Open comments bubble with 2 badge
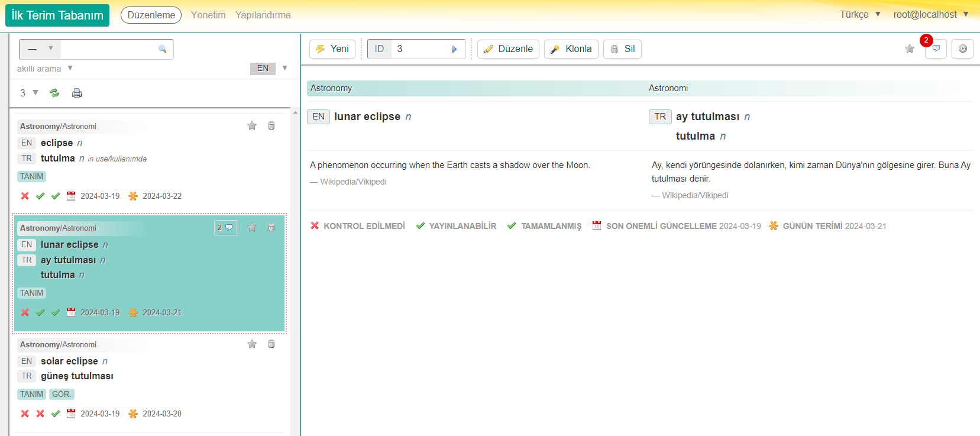Viewport: 980px width, 436px height. [x=936, y=49]
